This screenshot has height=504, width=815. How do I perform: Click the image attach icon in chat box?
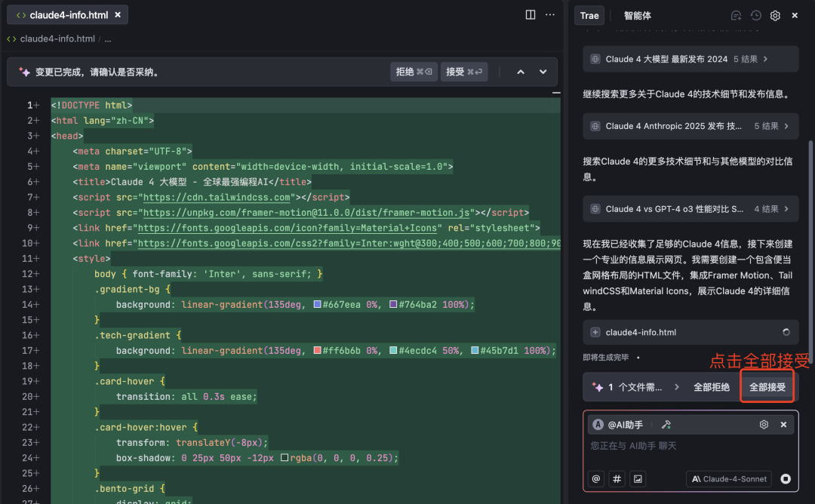(x=638, y=479)
